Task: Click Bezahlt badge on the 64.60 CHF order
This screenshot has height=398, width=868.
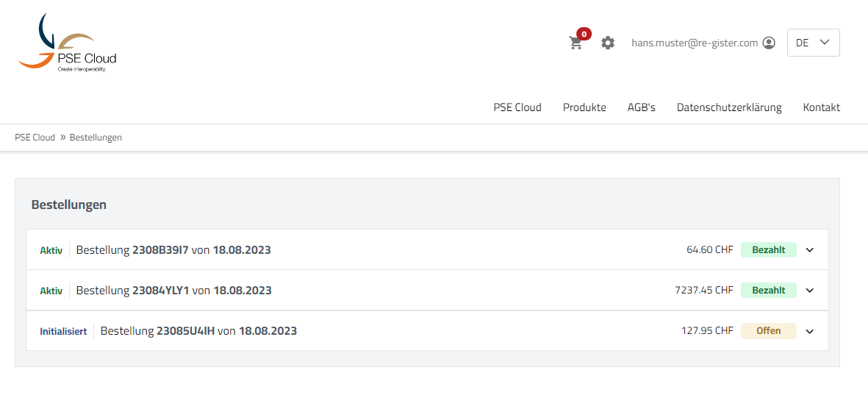Action: tap(768, 250)
